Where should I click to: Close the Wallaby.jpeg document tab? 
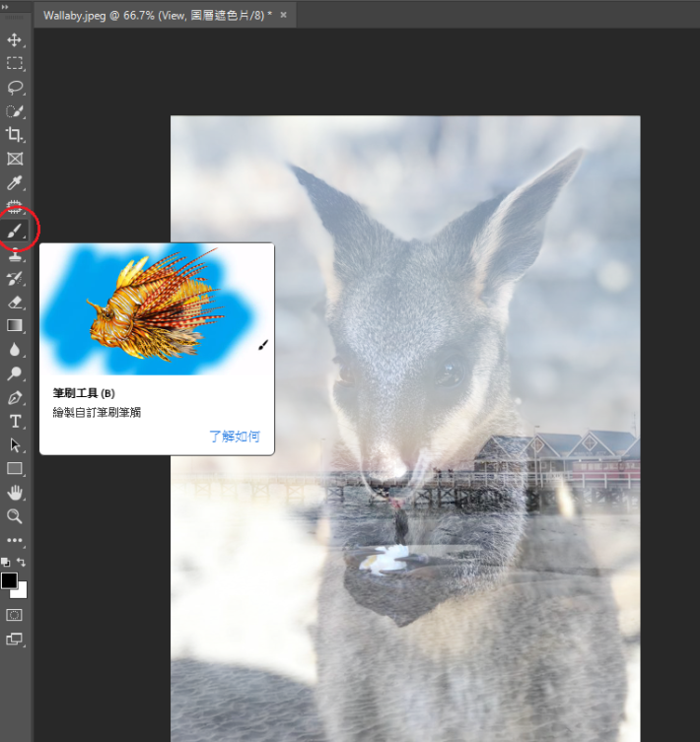tap(283, 15)
